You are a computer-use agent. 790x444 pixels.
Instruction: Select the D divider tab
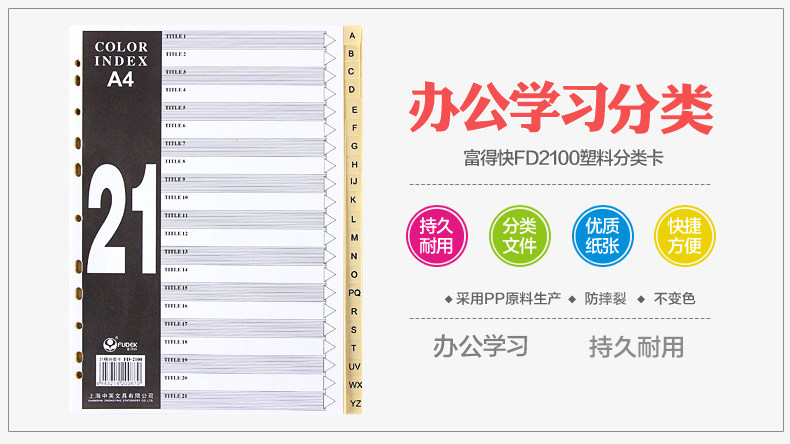click(x=352, y=90)
